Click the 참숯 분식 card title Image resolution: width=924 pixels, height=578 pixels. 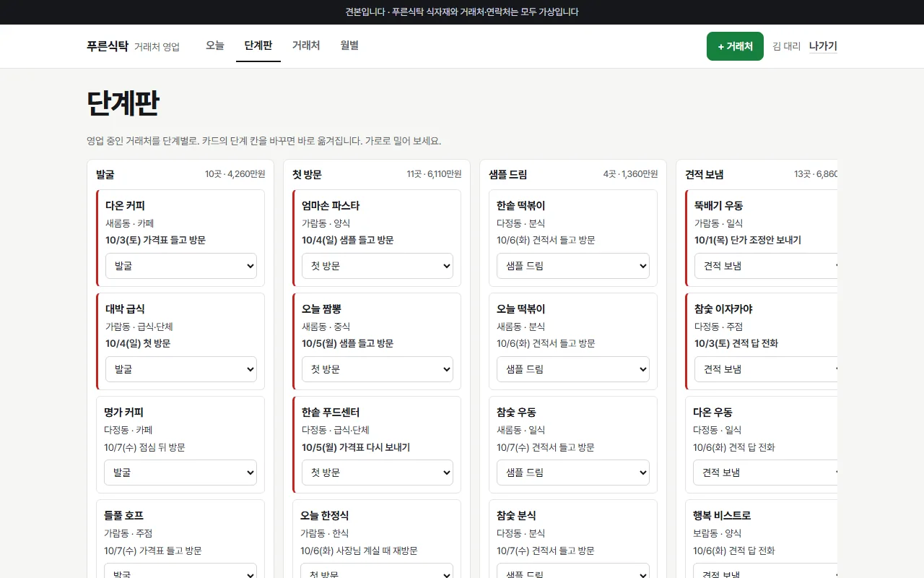(516, 516)
